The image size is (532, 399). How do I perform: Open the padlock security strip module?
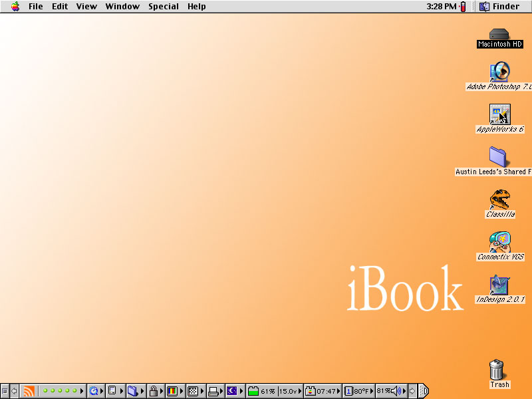154,391
